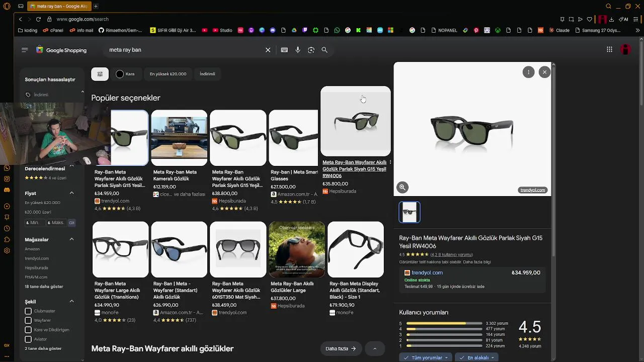Image resolution: width=644 pixels, height=362 pixels.
Task: Open the Tüm yorumlar dropdown
Action: (x=426, y=357)
